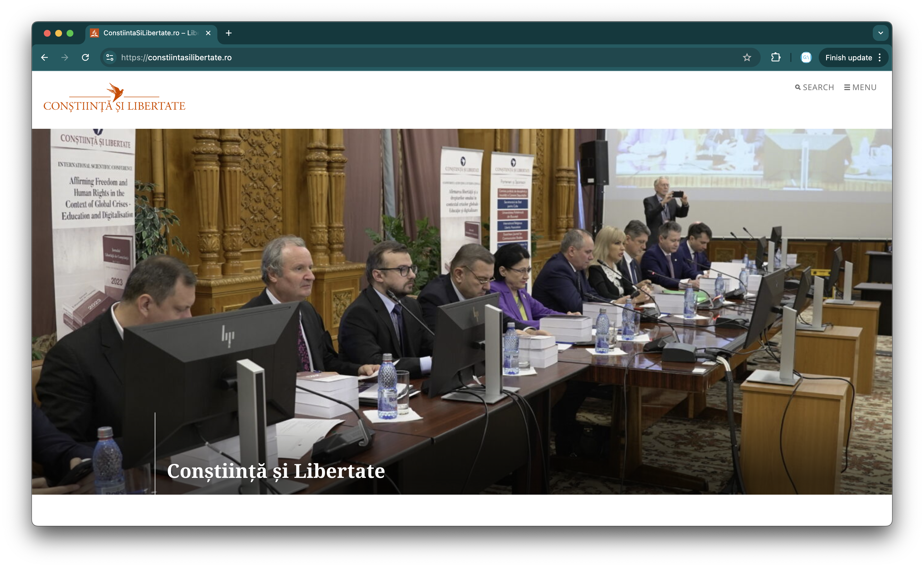
Task: Open the Extensions puzzle icon
Action: point(775,57)
